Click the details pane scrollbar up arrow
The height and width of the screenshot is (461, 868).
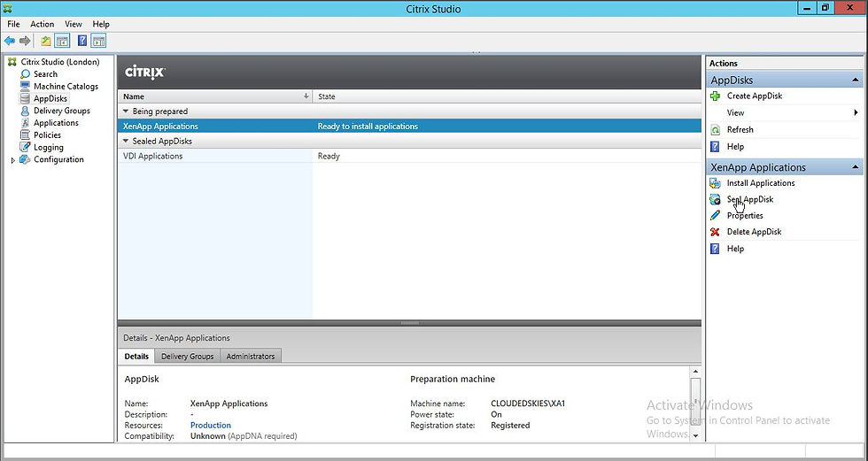pyautogui.click(x=695, y=372)
